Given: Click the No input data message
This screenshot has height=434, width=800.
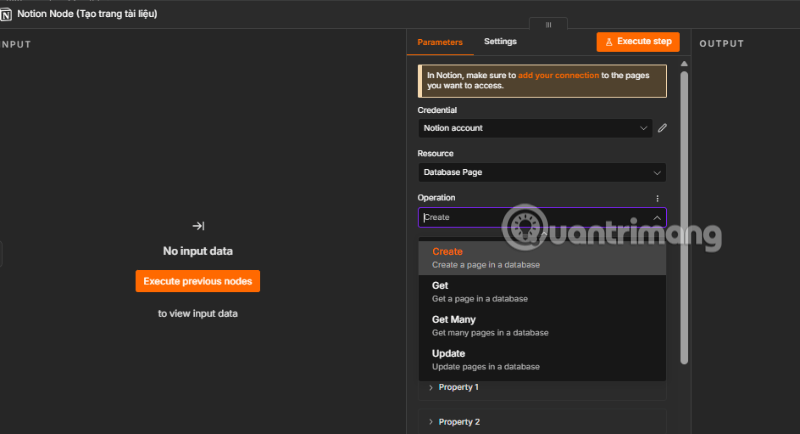Looking at the screenshot, I should point(197,251).
